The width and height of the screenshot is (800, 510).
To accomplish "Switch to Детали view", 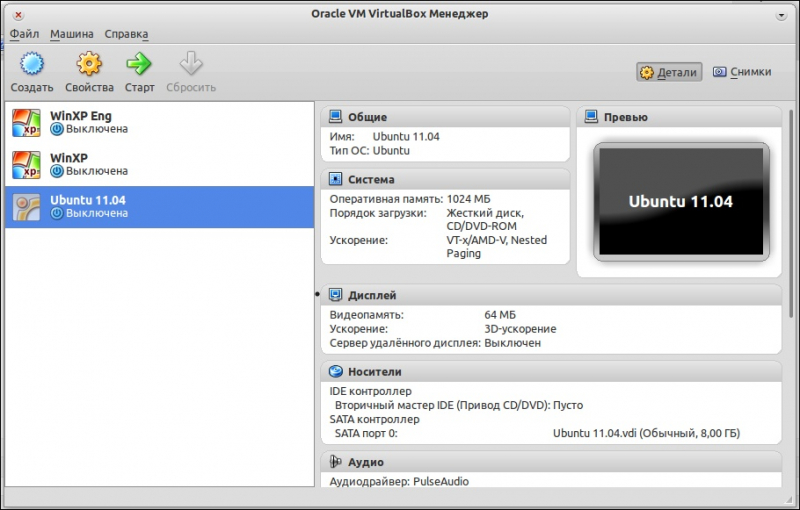I will pos(669,72).
